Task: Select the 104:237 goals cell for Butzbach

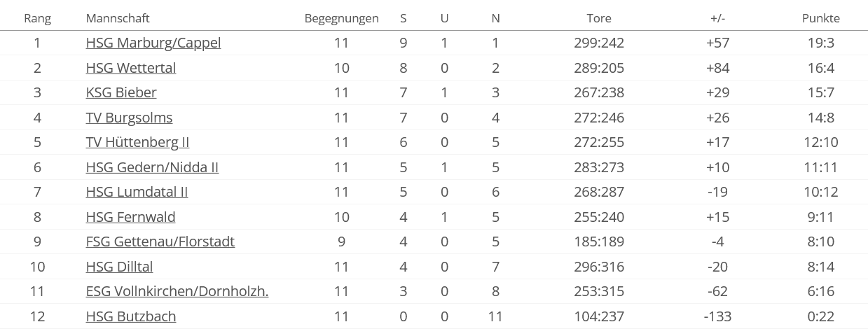Action: point(599,316)
